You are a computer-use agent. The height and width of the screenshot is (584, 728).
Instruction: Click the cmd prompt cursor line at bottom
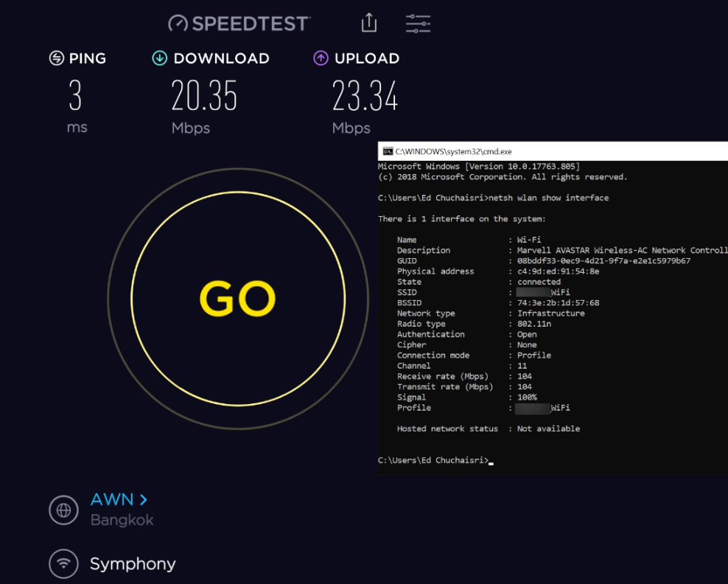[435, 460]
